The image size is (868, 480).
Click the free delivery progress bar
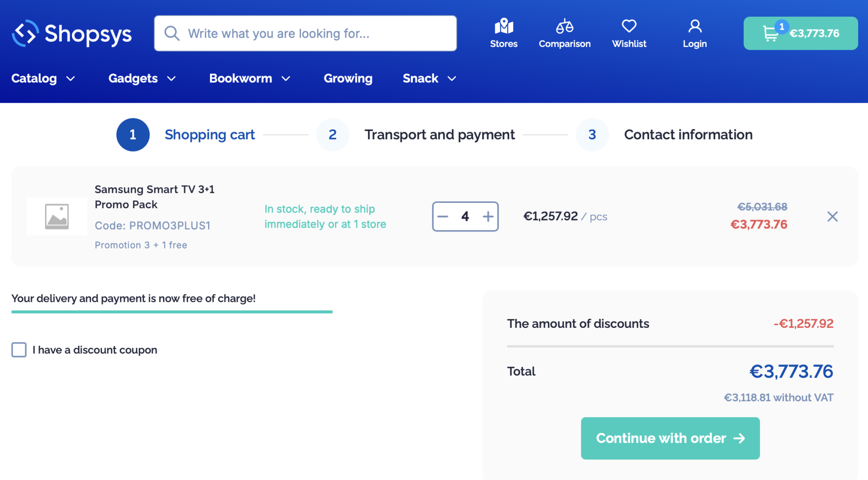click(172, 312)
